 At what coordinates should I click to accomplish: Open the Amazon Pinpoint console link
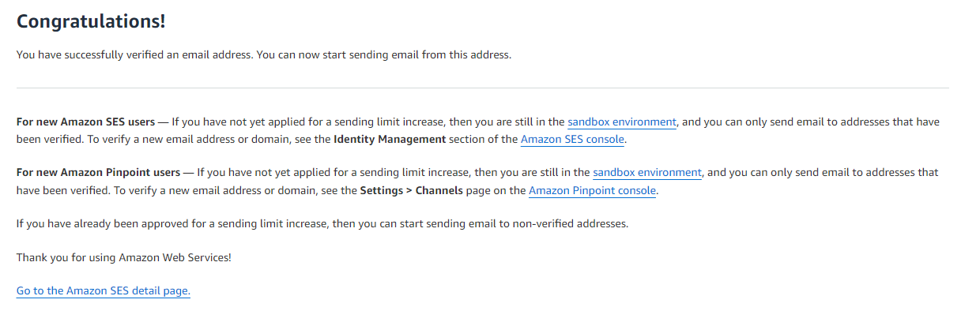click(593, 190)
